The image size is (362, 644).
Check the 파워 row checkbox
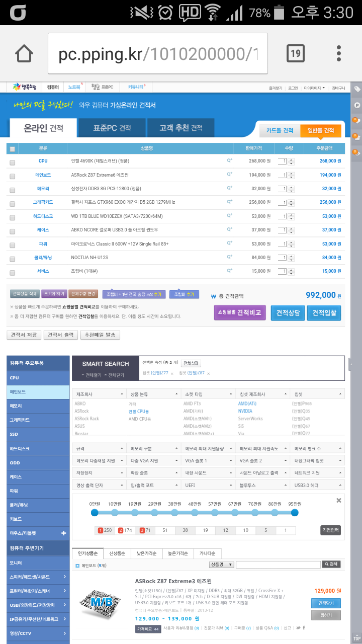[x=13, y=245]
